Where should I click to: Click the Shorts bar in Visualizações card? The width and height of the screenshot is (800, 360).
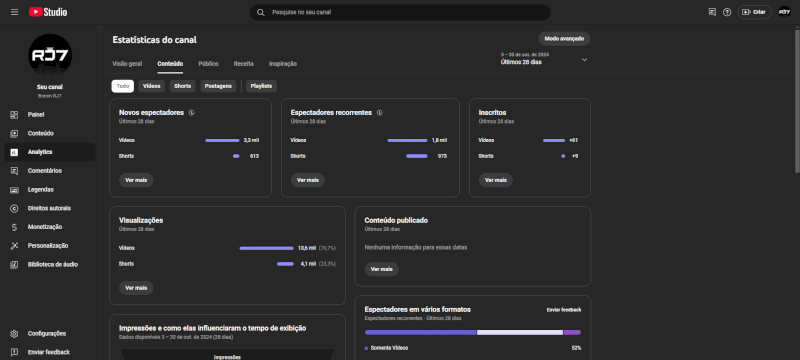click(285, 264)
